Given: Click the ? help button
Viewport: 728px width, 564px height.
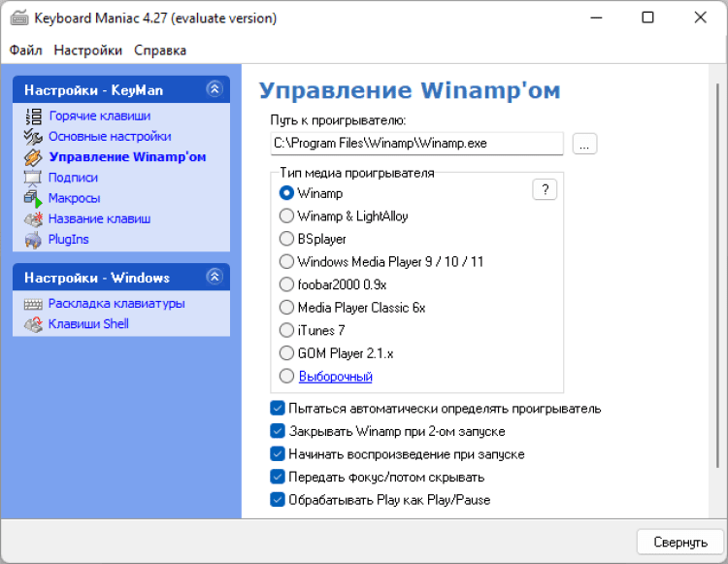Looking at the screenshot, I should click(545, 189).
